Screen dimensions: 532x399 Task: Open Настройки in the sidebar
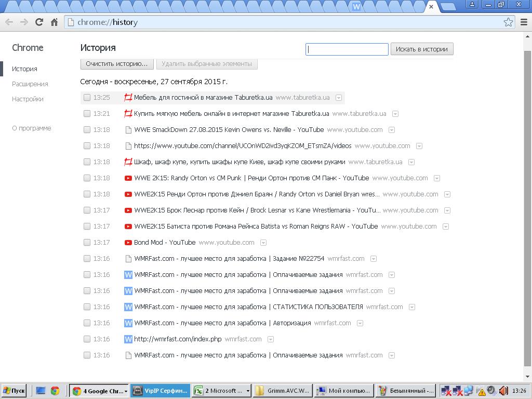[x=28, y=99]
